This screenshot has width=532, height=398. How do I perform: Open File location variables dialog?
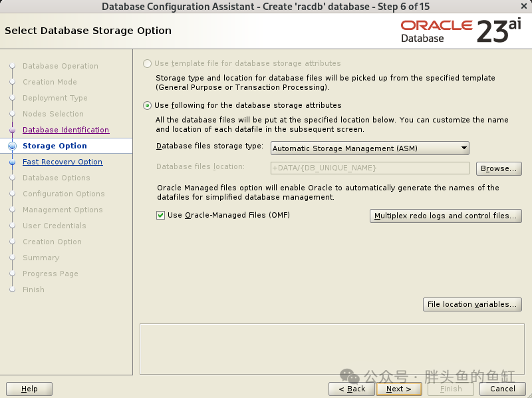point(472,304)
